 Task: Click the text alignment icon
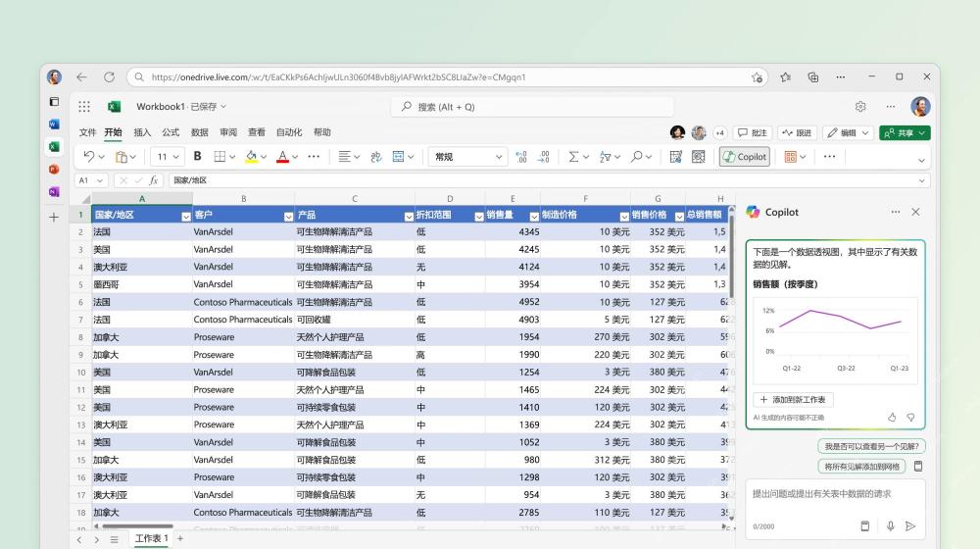344,156
